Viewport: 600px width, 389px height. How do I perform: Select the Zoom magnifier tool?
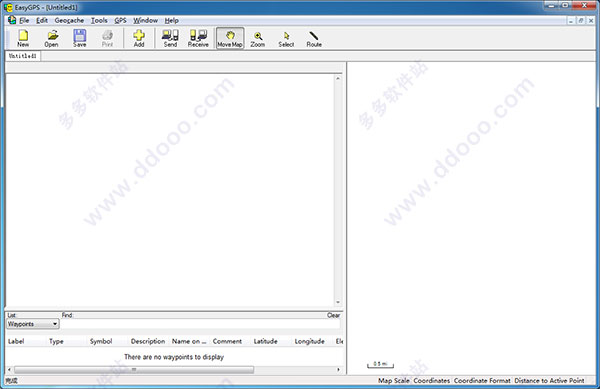[x=258, y=38]
